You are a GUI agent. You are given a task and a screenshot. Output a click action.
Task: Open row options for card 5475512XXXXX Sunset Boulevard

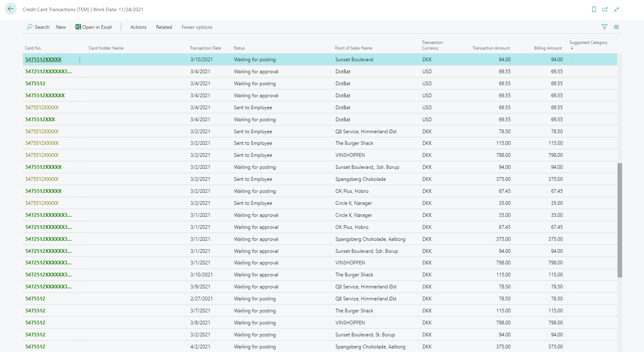pyautogui.click(x=80, y=60)
